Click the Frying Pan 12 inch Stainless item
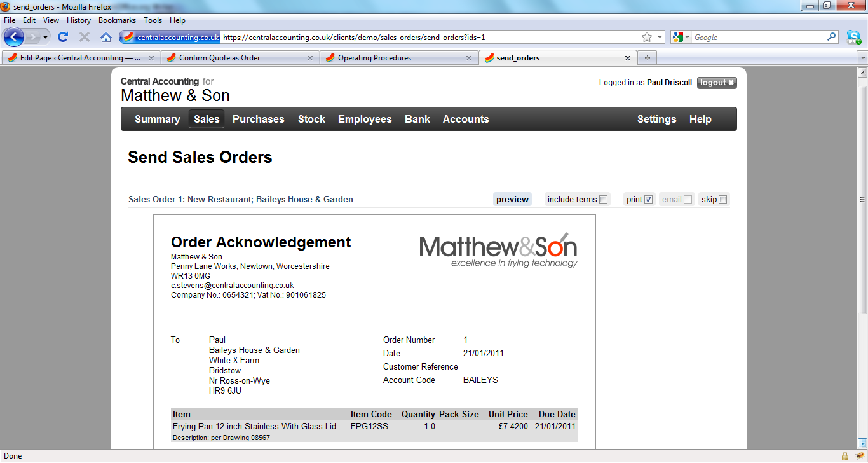The image size is (868, 463). pos(254,426)
